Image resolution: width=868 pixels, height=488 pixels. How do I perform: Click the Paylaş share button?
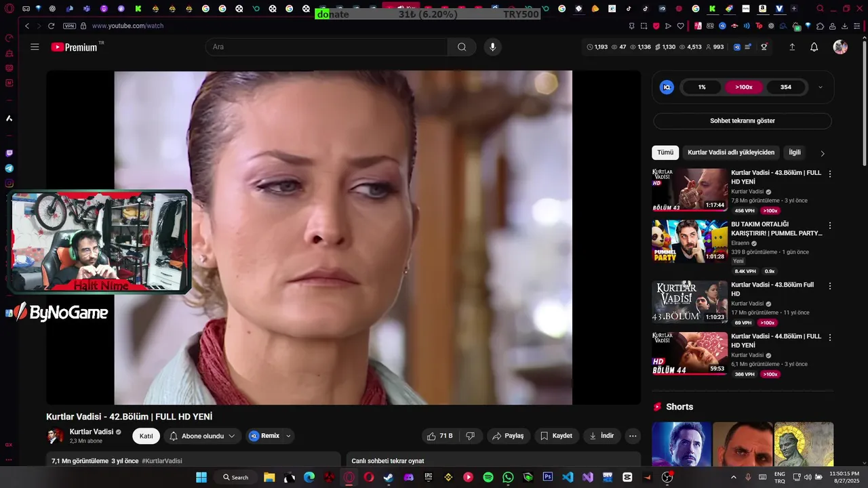coord(509,436)
